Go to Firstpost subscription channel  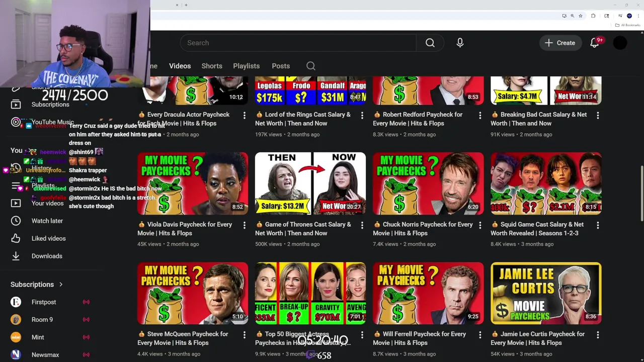point(44,302)
